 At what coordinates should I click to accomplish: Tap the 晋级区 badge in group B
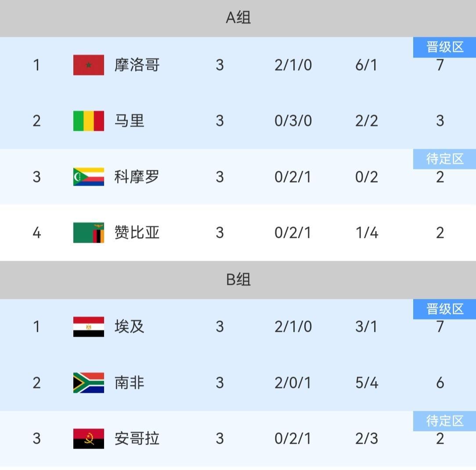[x=444, y=309]
